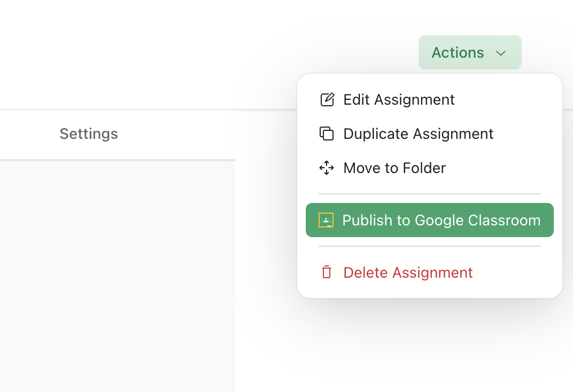Collapse the Actions dropdown menu
573x392 pixels.
point(470,52)
